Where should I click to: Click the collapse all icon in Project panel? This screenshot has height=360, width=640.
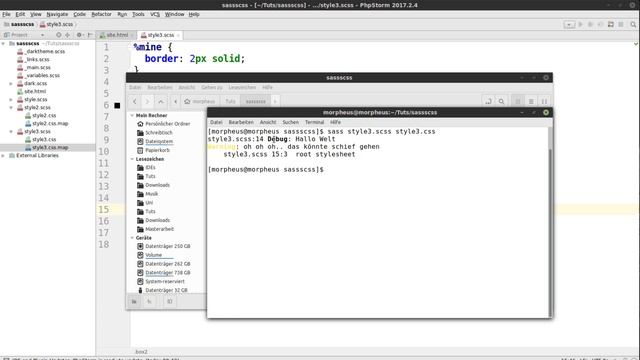(x=68, y=35)
